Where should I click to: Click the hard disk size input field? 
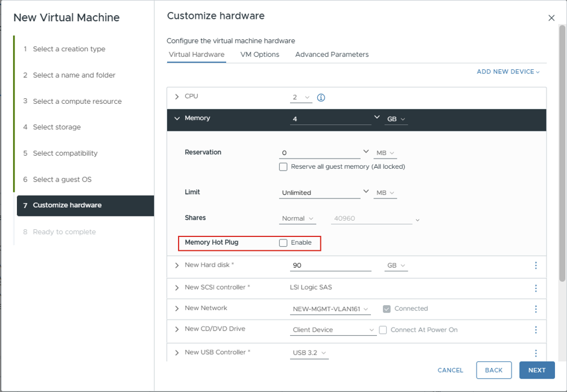pyautogui.click(x=331, y=265)
